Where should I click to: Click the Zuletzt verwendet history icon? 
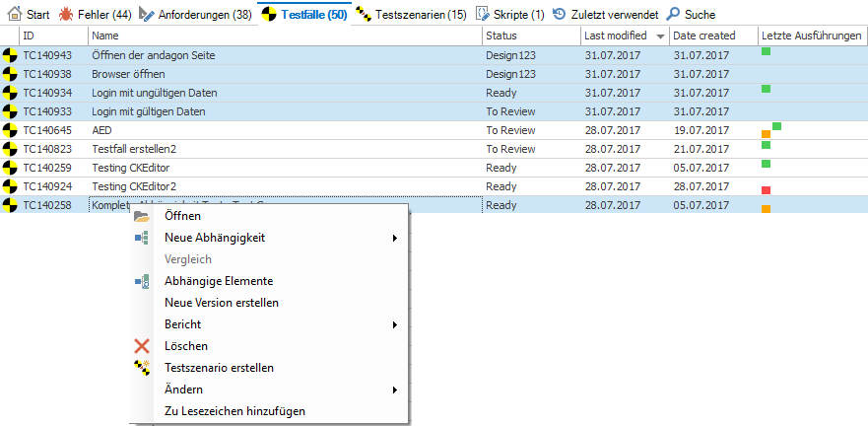pyautogui.click(x=559, y=15)
